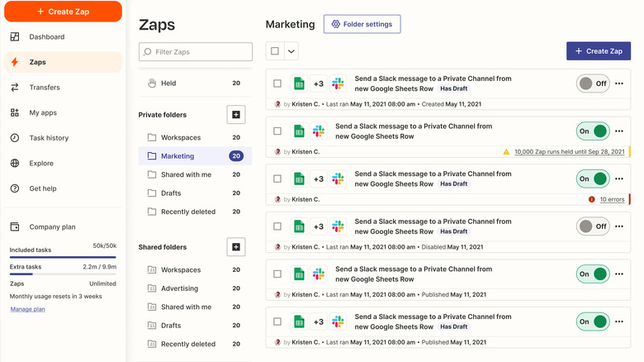Open three-dot menu on last Zap row
The width and height of the screenshot is (644, 362).
click(618, 322)
